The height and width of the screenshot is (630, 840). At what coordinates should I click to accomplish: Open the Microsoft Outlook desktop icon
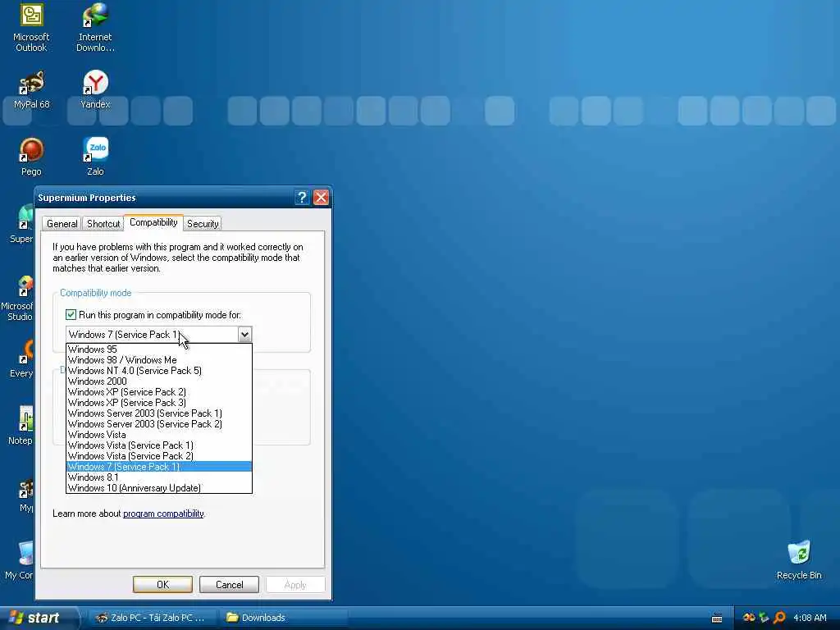click(31, 28)
